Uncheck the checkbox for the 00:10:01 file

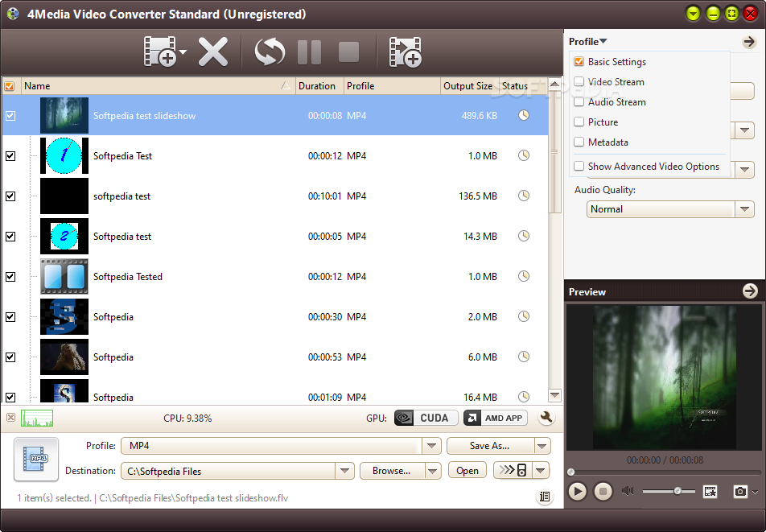[10, 196]
